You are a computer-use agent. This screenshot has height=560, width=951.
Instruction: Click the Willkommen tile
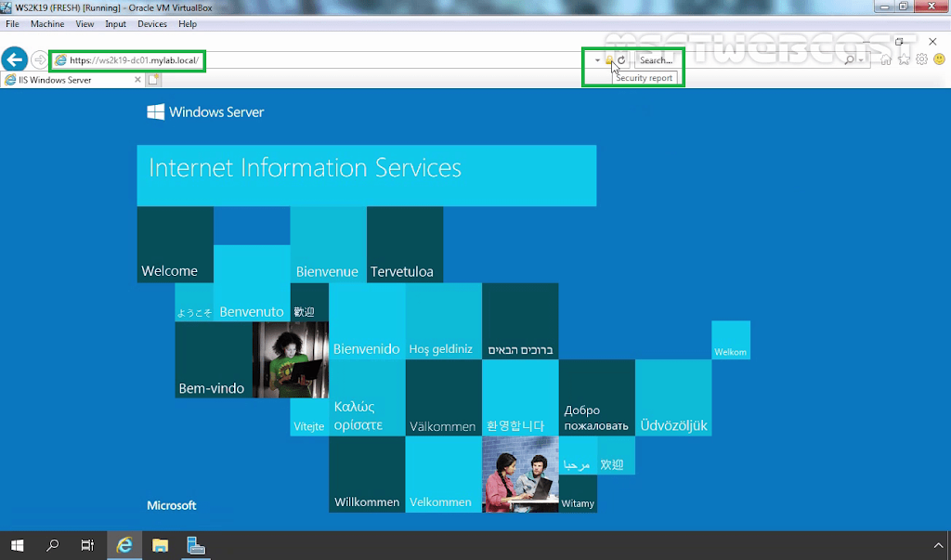pos(367,475)
